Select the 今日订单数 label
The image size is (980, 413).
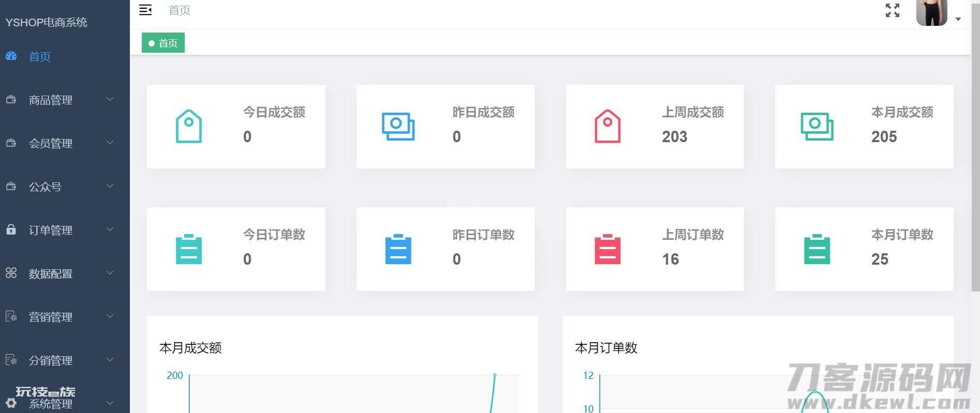(x=274, y=235)
